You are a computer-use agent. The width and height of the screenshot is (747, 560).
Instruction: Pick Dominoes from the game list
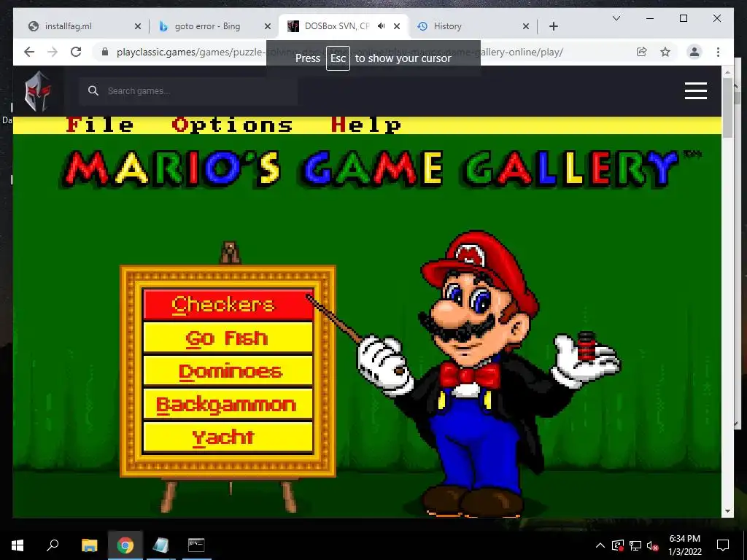coord(228,371)
